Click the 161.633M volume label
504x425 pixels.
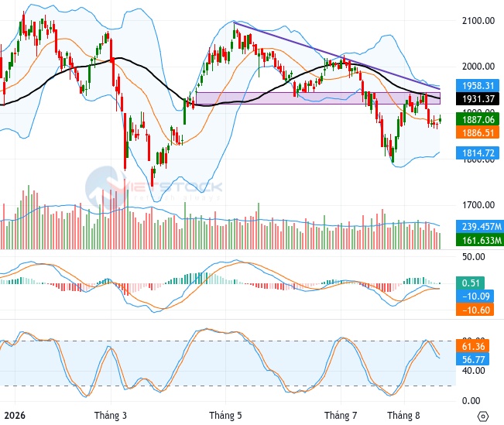click(480, 240)
